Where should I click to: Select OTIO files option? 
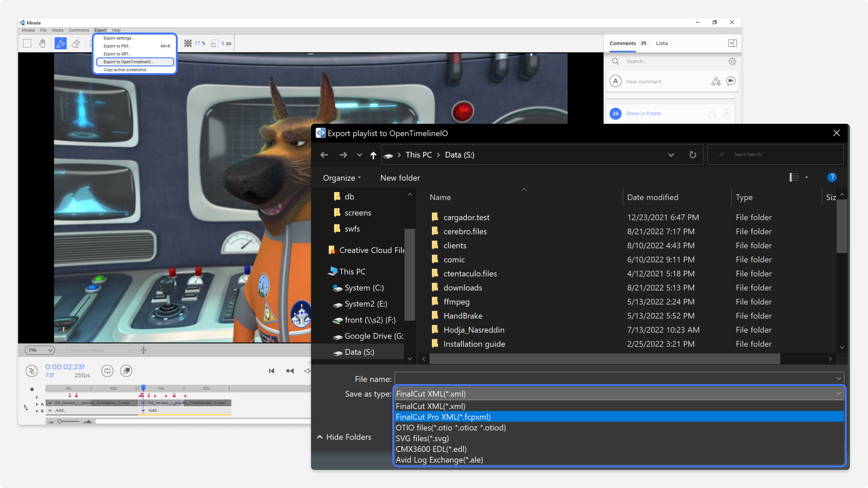pyautogui.click(x=619, y=428)
